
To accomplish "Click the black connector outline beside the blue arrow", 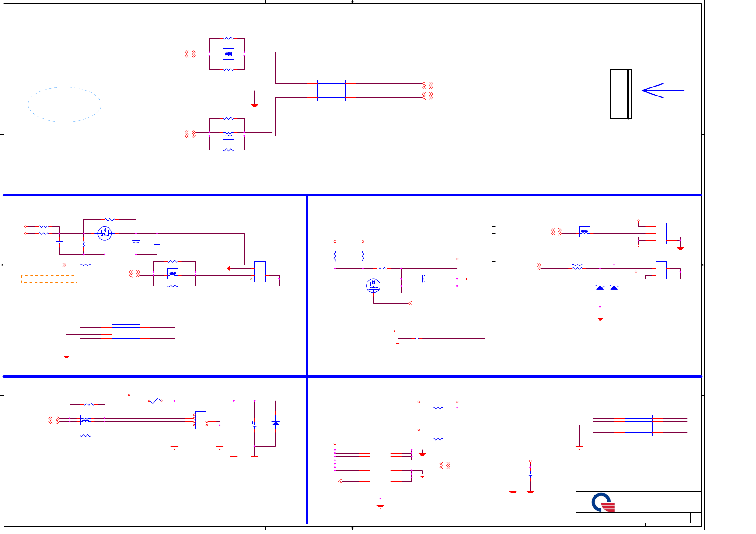I will click(x=621, y=94).
